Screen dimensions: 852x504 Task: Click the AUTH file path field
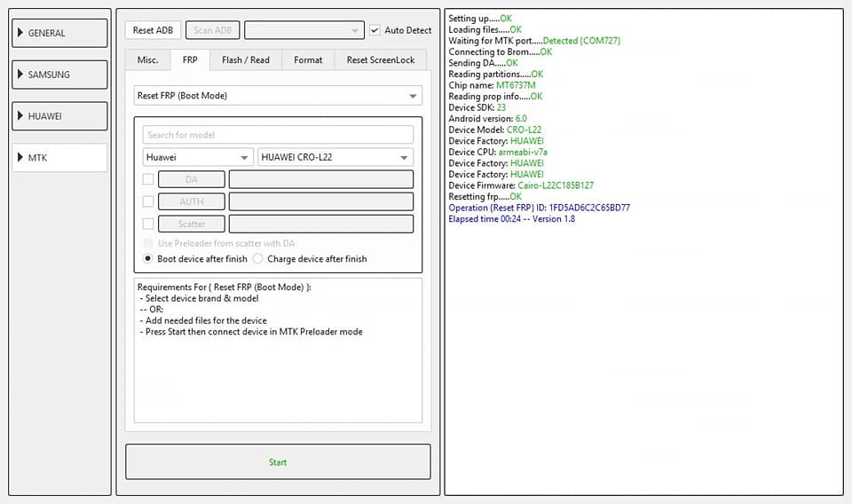(321, 201)
